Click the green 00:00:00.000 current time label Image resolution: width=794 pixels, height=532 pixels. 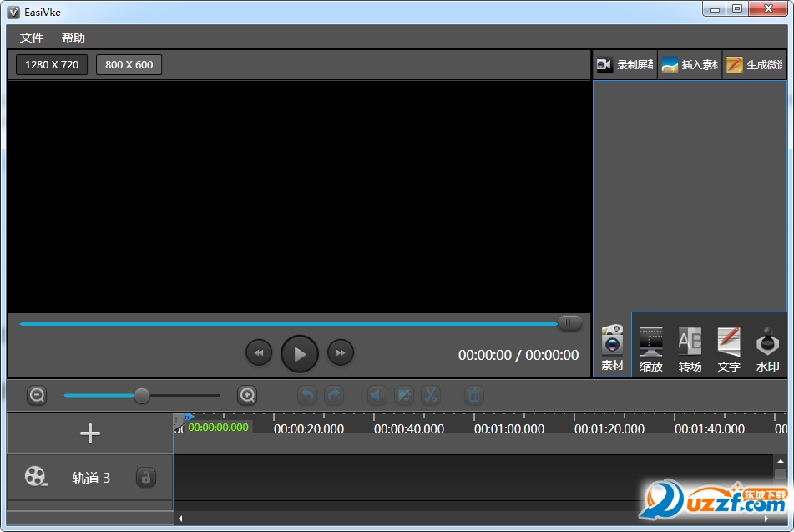pyautogui.click(x=218, y=427)
